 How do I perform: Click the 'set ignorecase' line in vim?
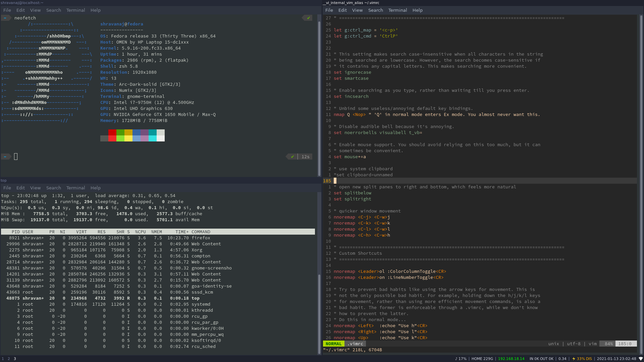[353, 72]
